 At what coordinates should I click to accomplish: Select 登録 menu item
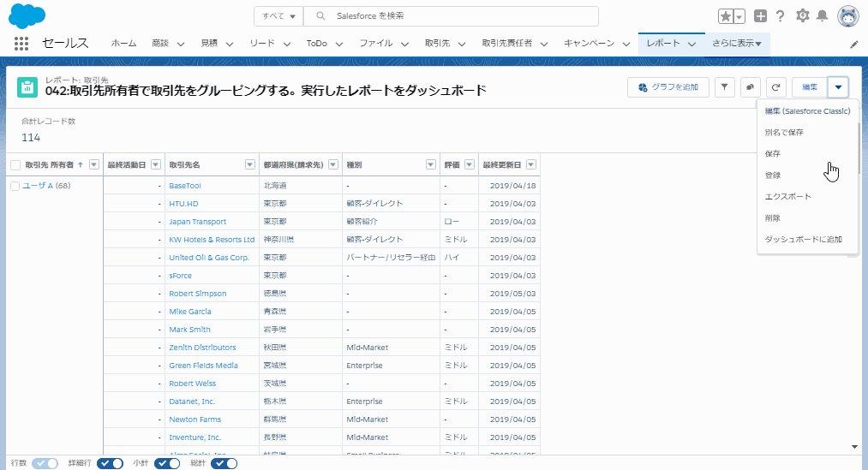point(807,176)
